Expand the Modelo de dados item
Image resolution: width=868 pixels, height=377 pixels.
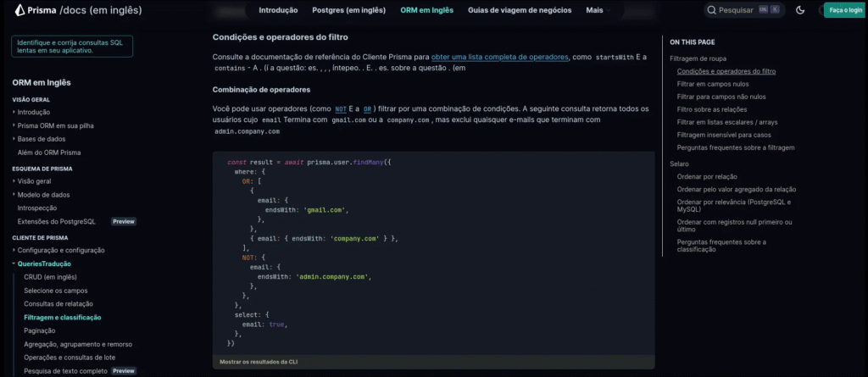pos(44,195)
